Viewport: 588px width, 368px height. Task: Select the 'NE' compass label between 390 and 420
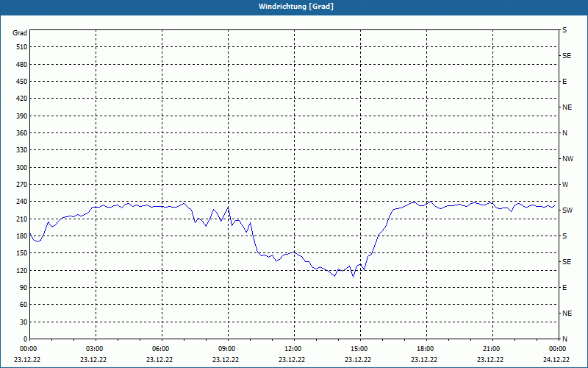[x=567, y=107]
